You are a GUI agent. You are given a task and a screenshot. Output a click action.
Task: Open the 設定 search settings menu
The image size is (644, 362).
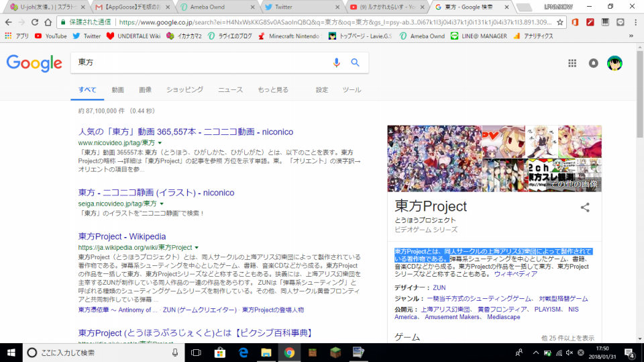(x=322, y=90)
